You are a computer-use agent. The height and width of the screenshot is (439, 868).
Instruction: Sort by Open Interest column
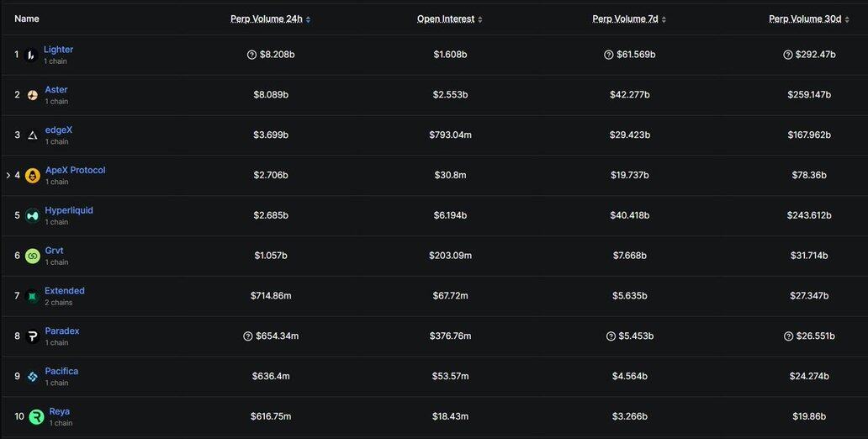pos(449,19)
